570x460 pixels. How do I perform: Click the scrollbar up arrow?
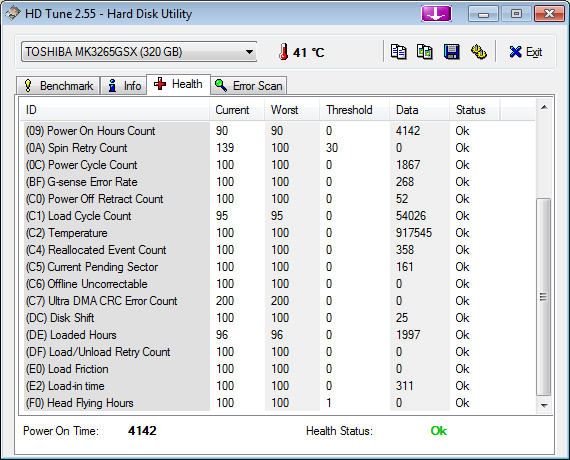[x=544, y=107]
